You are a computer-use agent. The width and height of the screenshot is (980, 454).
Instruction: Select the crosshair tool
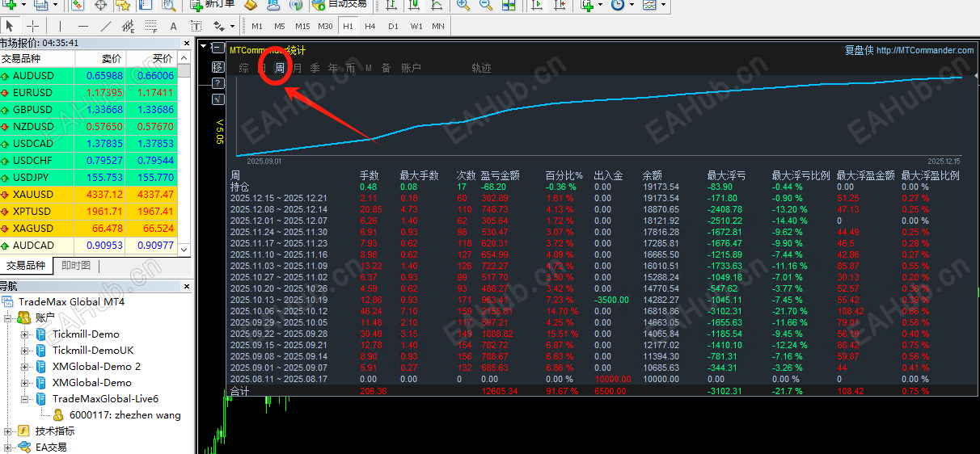[32, 26]
